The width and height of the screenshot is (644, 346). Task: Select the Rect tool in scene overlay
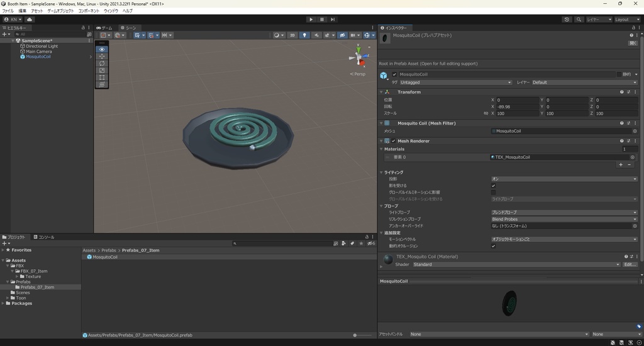(102, 77)
